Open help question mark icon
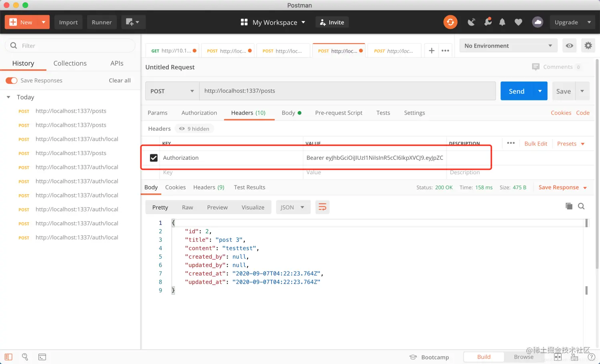Screen dimensions: 600x364 coord(591,357)
